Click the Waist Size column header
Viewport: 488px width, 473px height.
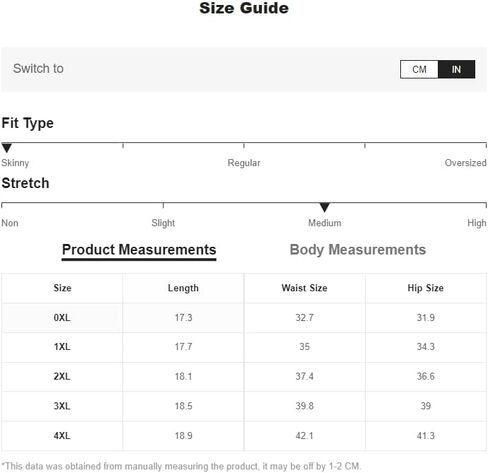(304, 288)
